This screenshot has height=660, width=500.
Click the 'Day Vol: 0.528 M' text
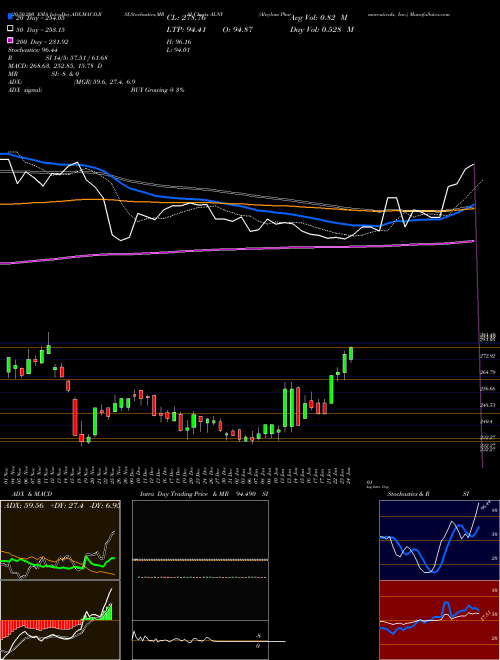322,30
